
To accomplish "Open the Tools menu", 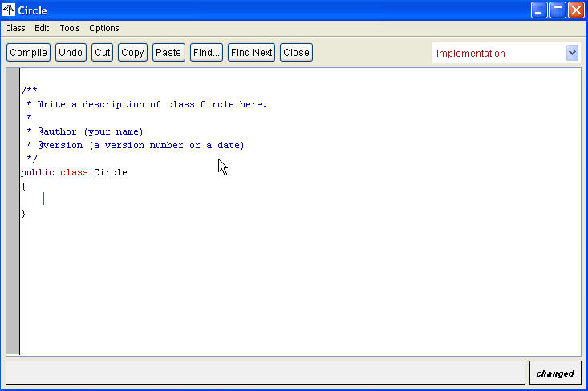I will tap(70, 28).
